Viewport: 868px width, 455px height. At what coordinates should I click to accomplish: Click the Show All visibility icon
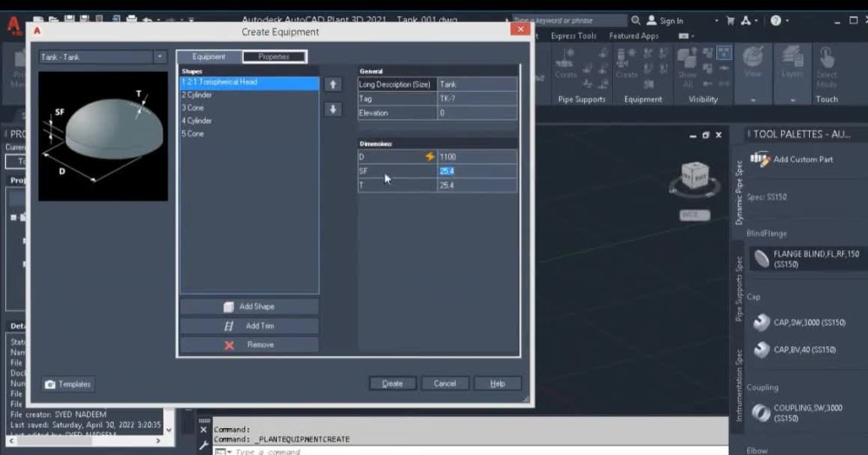687,68
